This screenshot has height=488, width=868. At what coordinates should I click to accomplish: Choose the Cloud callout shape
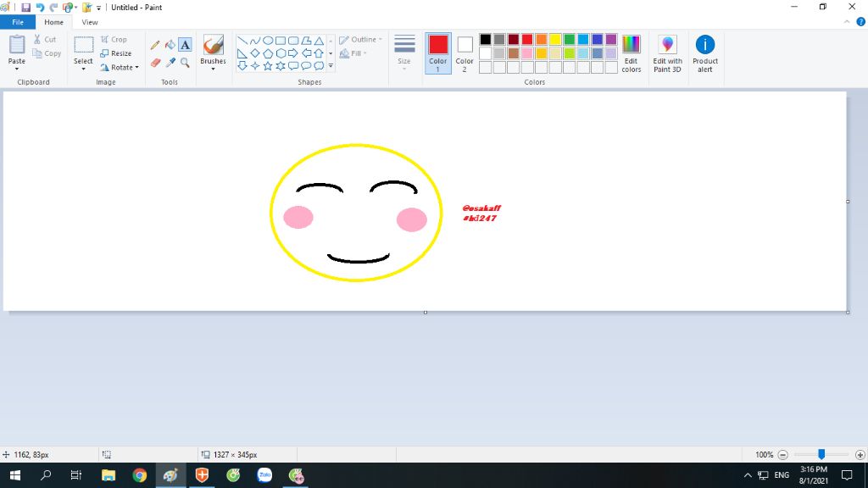coord(319,66)
